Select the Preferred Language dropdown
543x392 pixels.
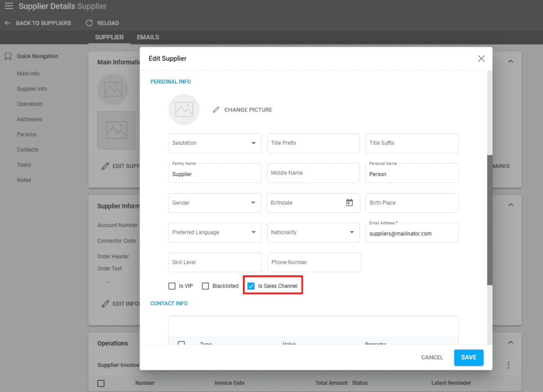pyautogui.click(x=214, y=232)
